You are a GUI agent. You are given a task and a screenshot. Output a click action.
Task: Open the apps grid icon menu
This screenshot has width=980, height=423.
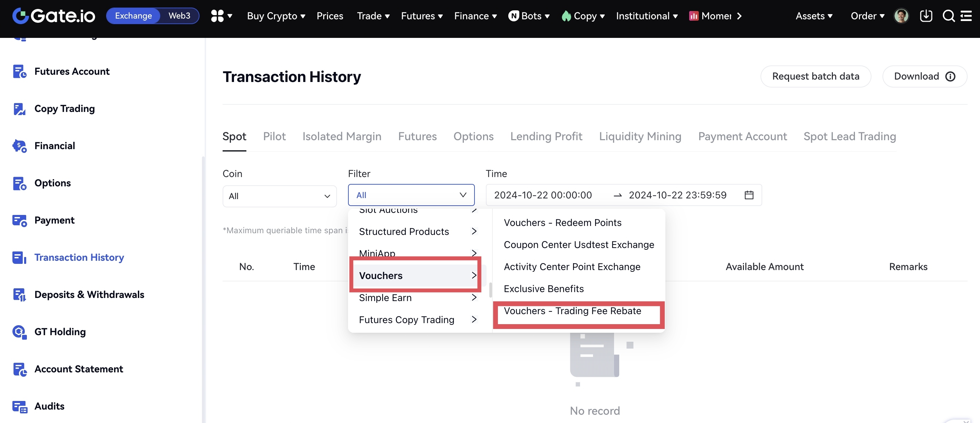tap(217, 16)
